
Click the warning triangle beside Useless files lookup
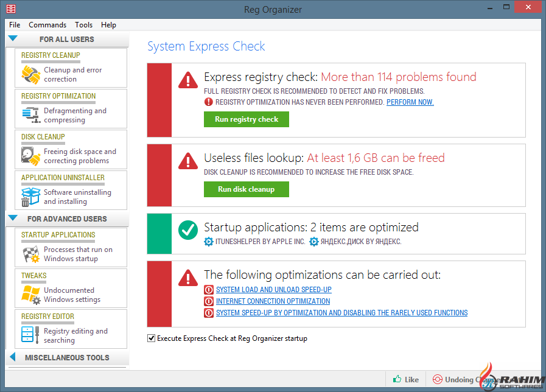point(188,161)
